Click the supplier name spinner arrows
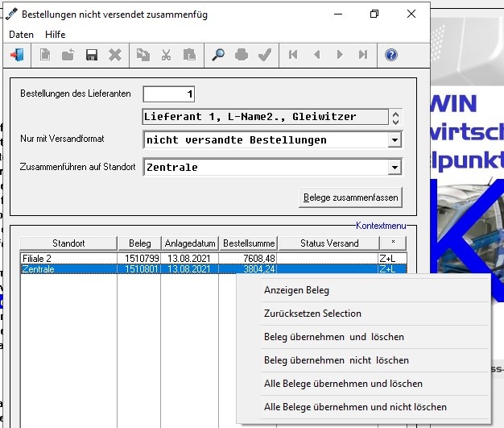 395,118
